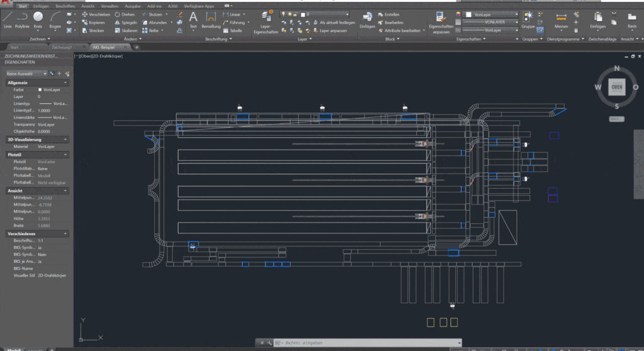Click the W compass direction on ViewCube

(597, 87)
